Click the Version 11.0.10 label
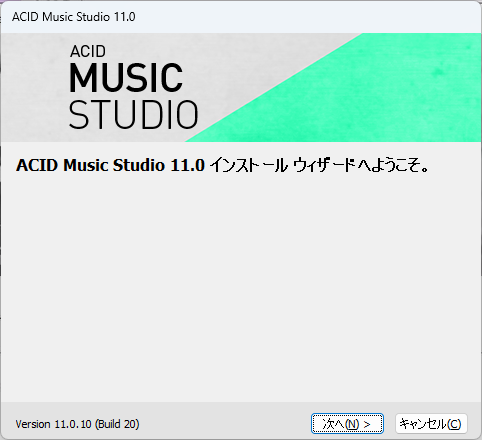Viewport: 482px width, 440px height. point(53,424)
